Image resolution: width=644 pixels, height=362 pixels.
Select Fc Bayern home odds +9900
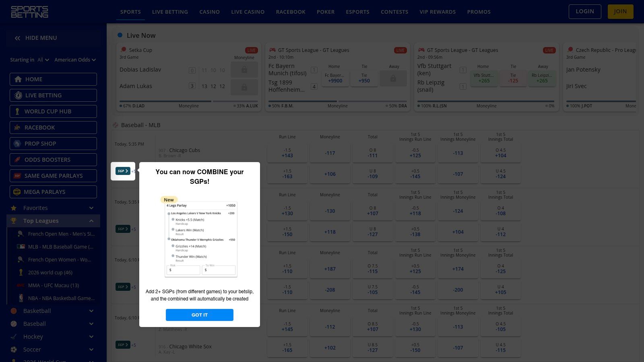335,78
